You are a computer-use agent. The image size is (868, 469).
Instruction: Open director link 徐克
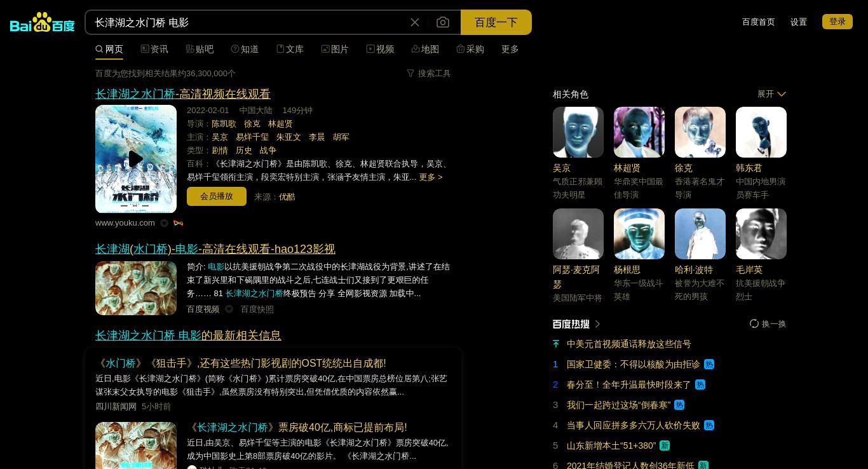click(x=252, y=124)
